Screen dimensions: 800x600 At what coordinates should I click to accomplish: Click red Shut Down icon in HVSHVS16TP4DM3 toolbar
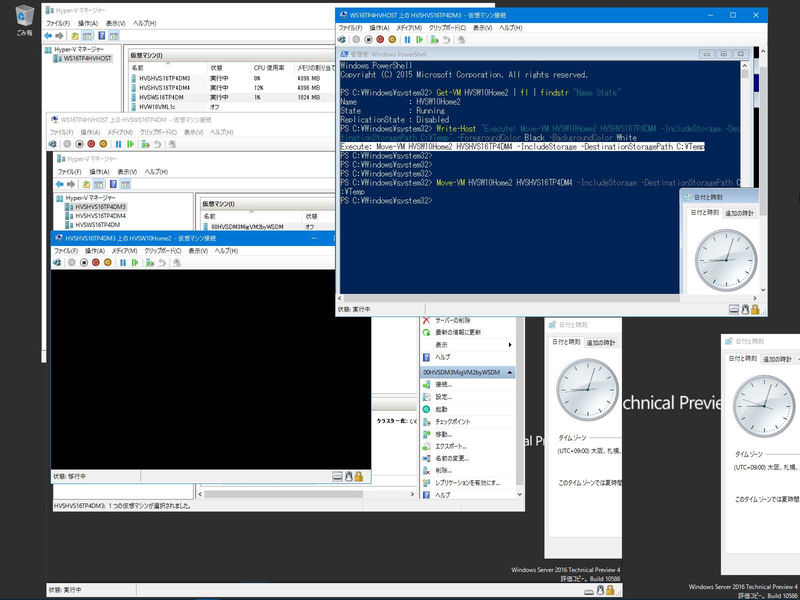click(380, 39)
